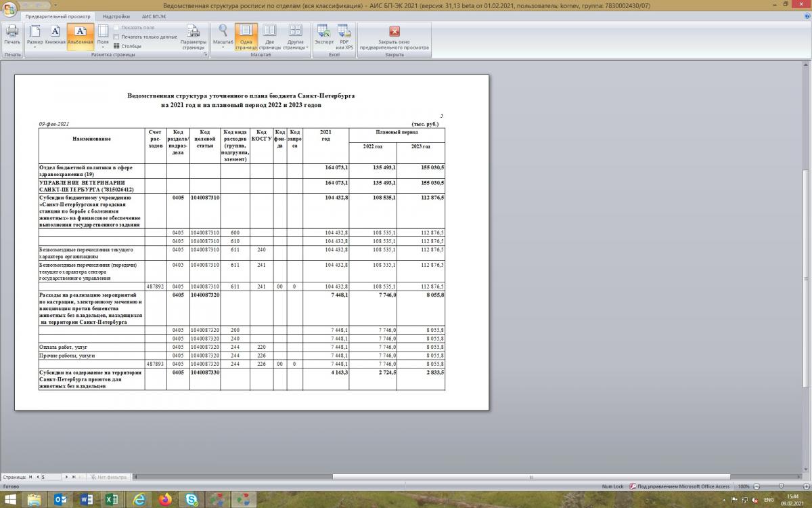Viewport: 812px width, 508px height.
Task: Click the Экспорт to Excel icon
Action: (x=323, y=35)
